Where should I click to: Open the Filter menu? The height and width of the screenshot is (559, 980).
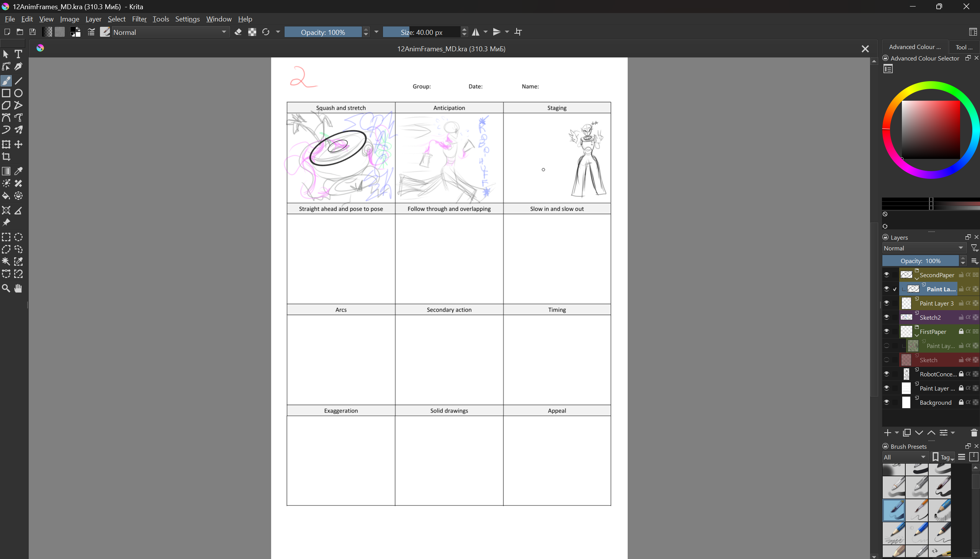click(139, 19)
